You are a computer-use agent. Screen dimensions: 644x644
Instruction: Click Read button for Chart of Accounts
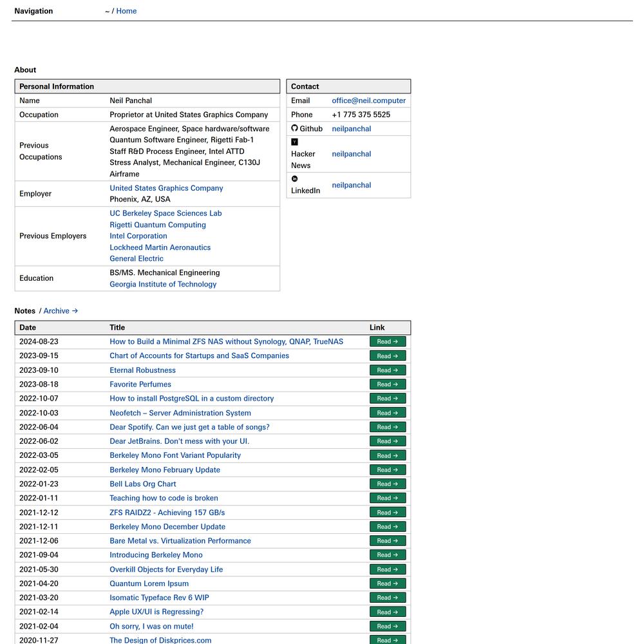388,355
